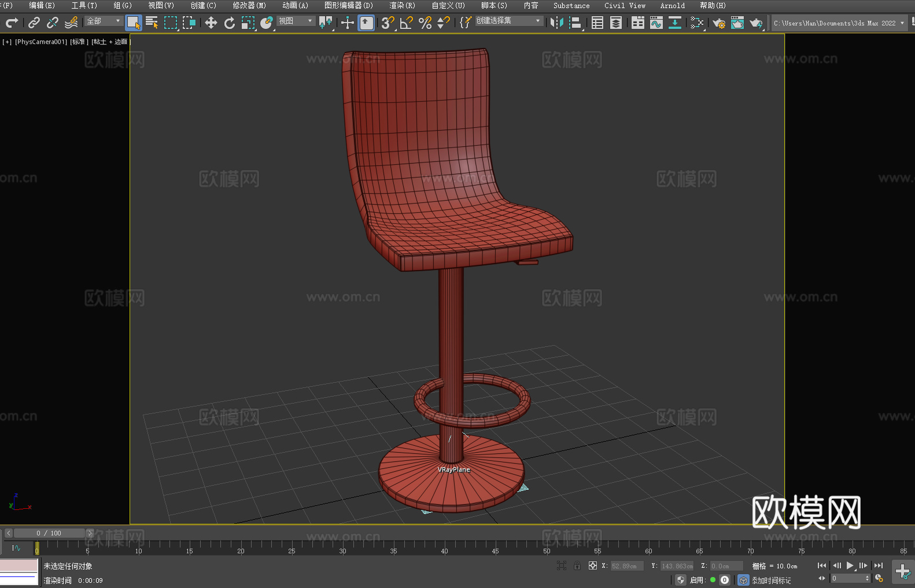Click the Go to End button

[879, 565]
